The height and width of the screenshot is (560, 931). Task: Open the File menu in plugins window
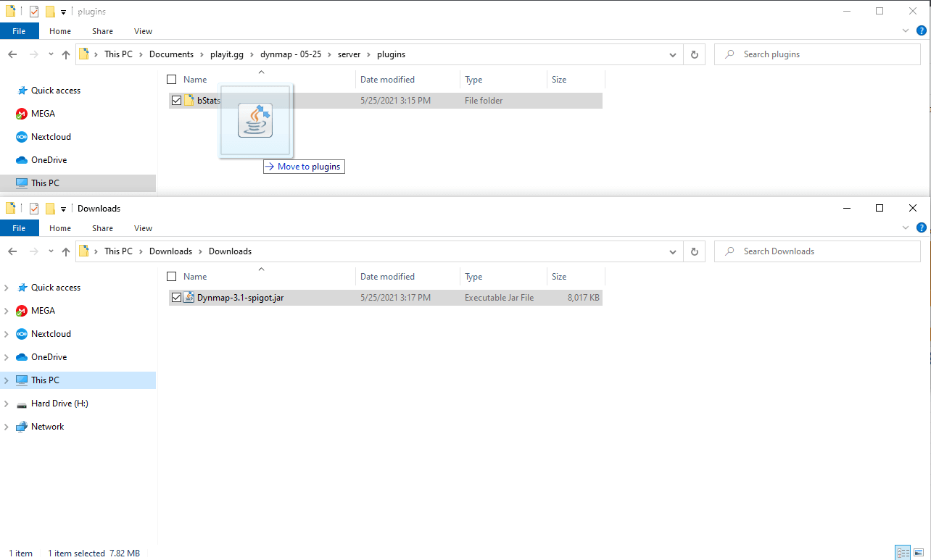pyautogui.click(x=19, y=31)
